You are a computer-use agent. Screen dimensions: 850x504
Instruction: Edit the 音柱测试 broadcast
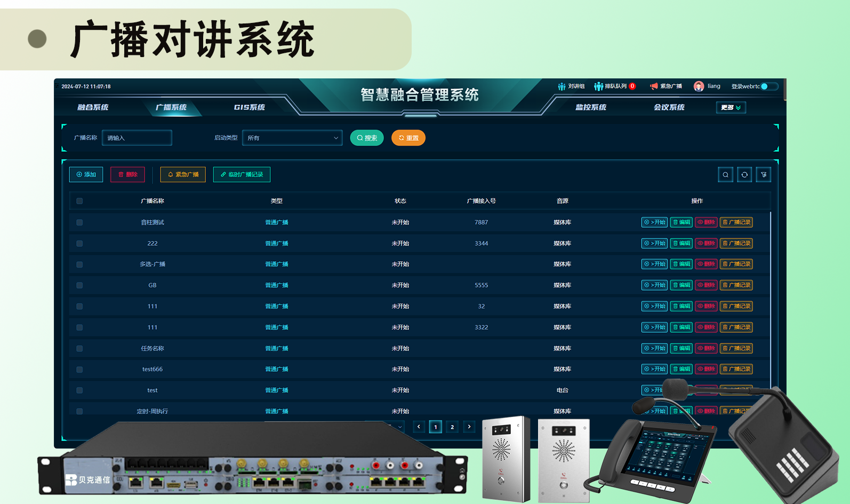point(681,222)
